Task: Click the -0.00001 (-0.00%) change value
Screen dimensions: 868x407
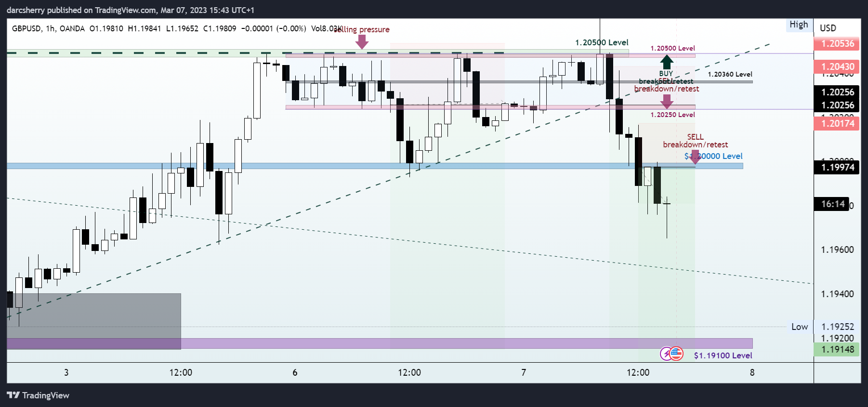Action: tap(274, 28)
